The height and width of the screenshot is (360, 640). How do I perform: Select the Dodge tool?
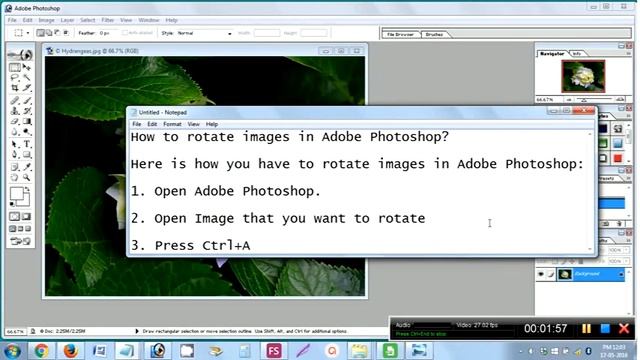click(x=27, y=132)
